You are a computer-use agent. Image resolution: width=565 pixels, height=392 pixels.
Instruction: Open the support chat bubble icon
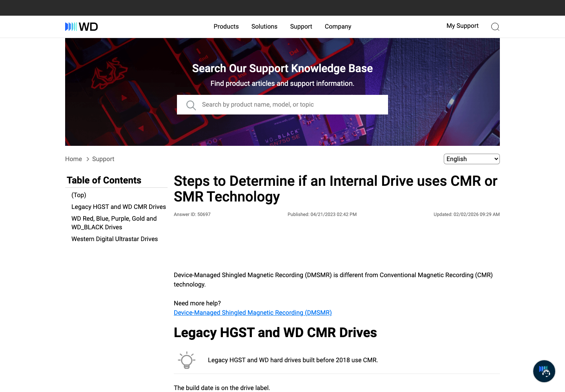pos(544,371)
